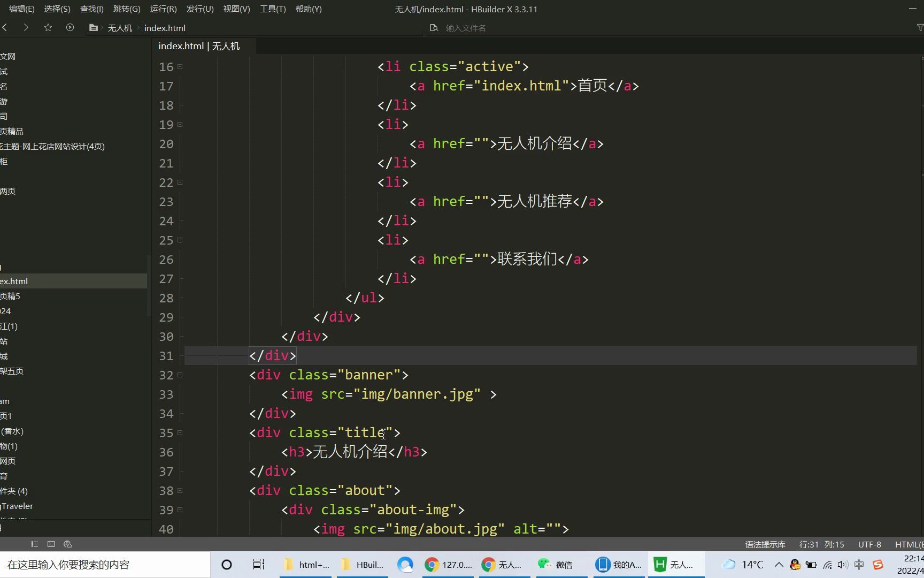The height and width of the screenshot is (578, 924).
Task: Open the 视图(V) menu
Action: point(236,9)
